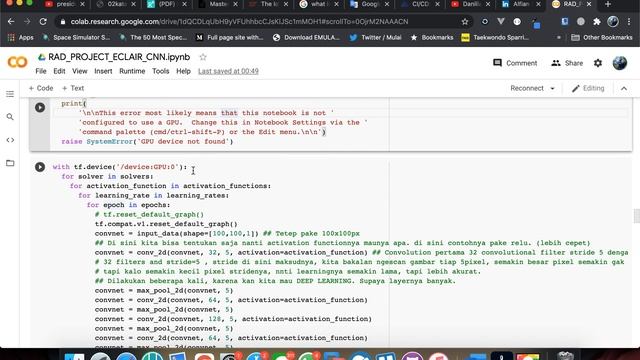The image size is (640, 360).
Task: Click the Reconnect button
Action: click(x=527, y=88)
